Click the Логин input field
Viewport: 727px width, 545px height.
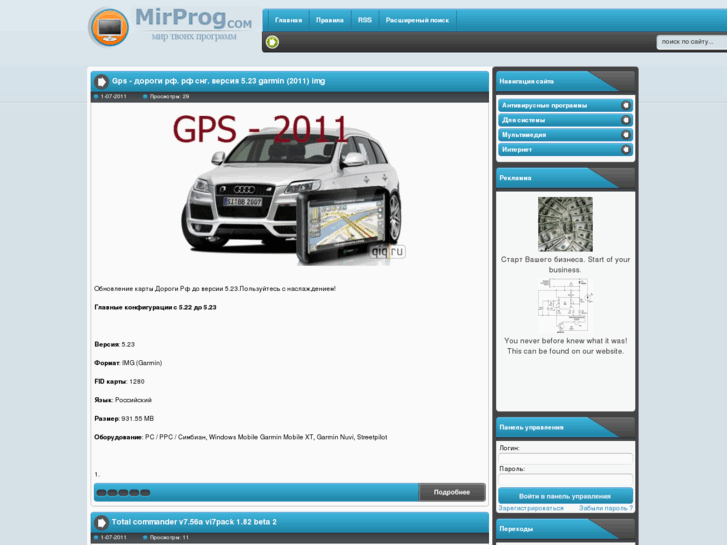[x=565, y=459]
